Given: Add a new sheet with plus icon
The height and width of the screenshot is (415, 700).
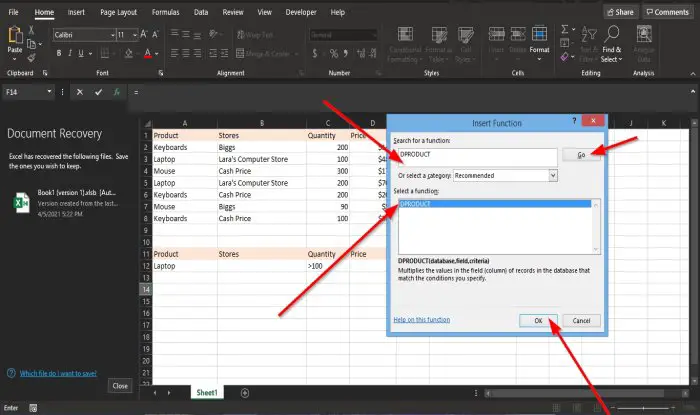Looking at the screenshot, I should [x=245, y=393].
